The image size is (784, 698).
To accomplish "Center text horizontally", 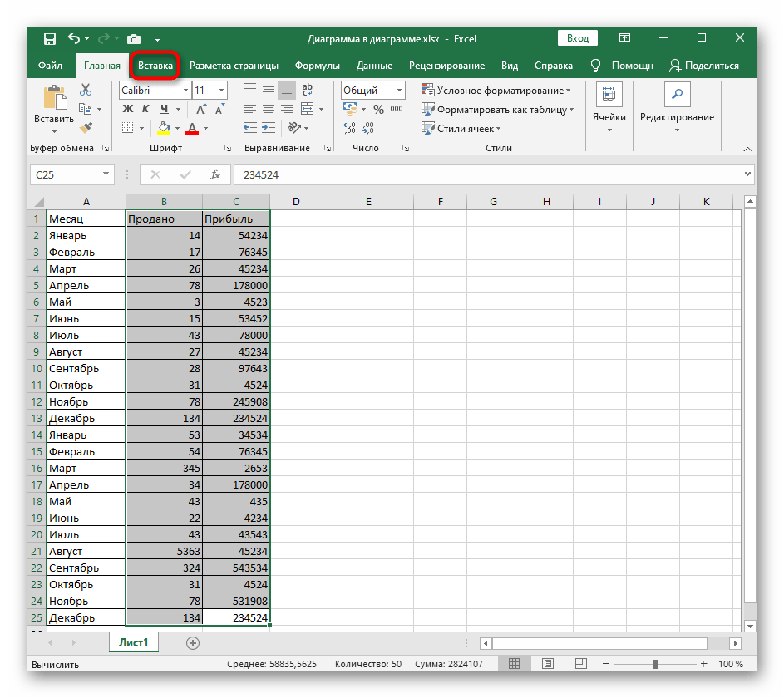I will [269, 109].
